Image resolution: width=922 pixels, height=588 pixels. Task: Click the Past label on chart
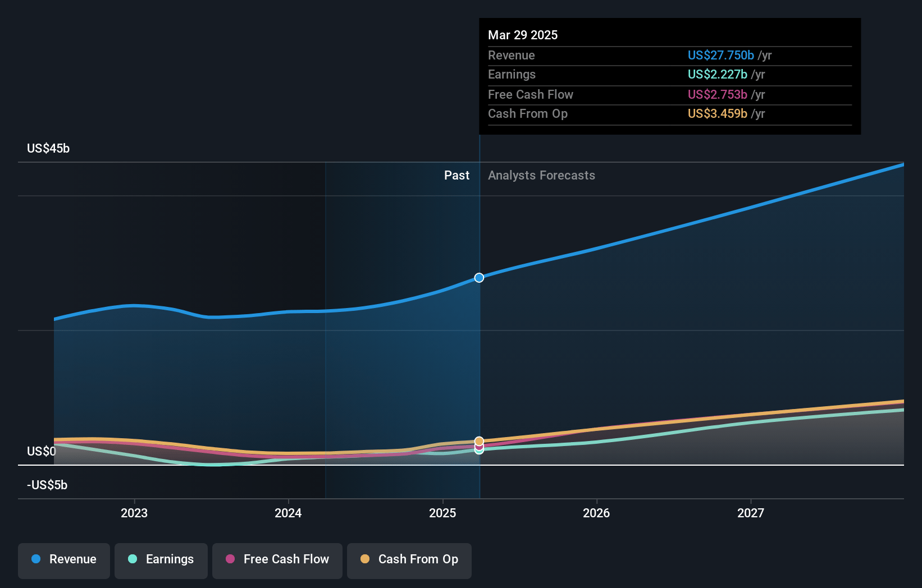point(457,175)
